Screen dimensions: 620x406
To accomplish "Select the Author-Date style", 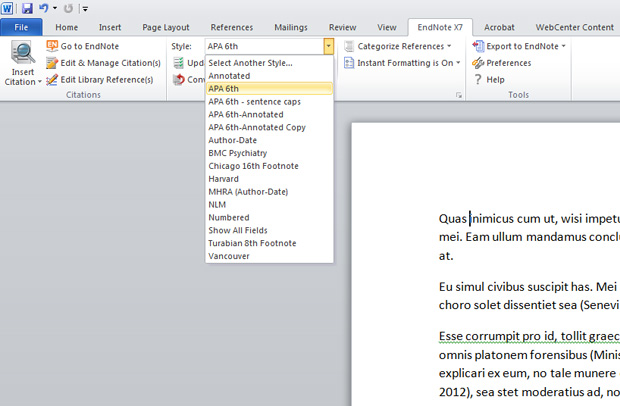I will click(x=269, y=140).
